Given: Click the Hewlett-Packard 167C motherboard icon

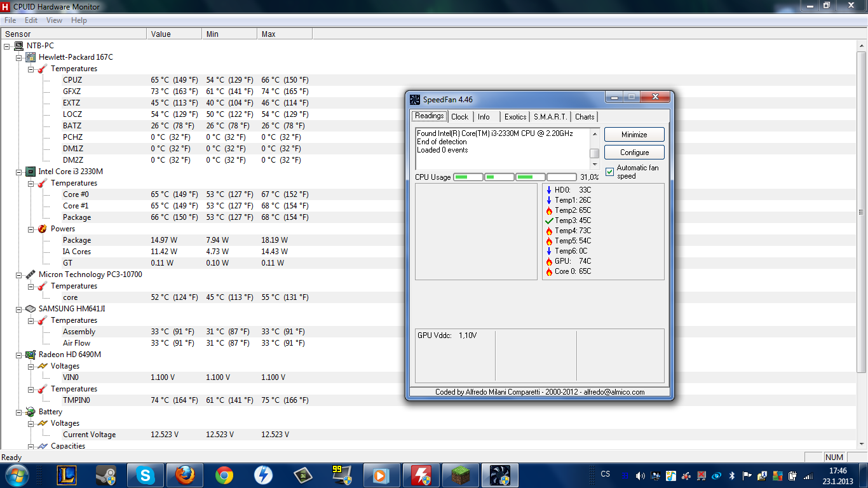Looking at the screenshot, I should [x=30, y=57].
